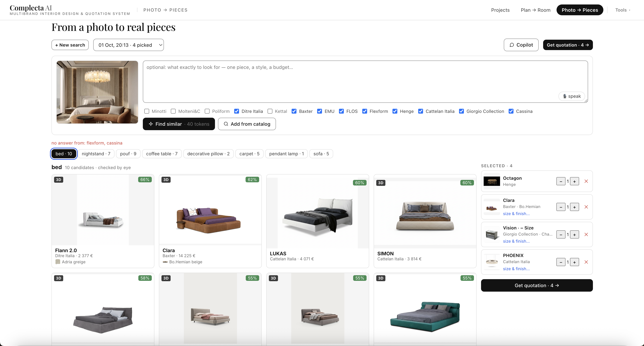Open the Copilot chat

[x=521, y=45]
